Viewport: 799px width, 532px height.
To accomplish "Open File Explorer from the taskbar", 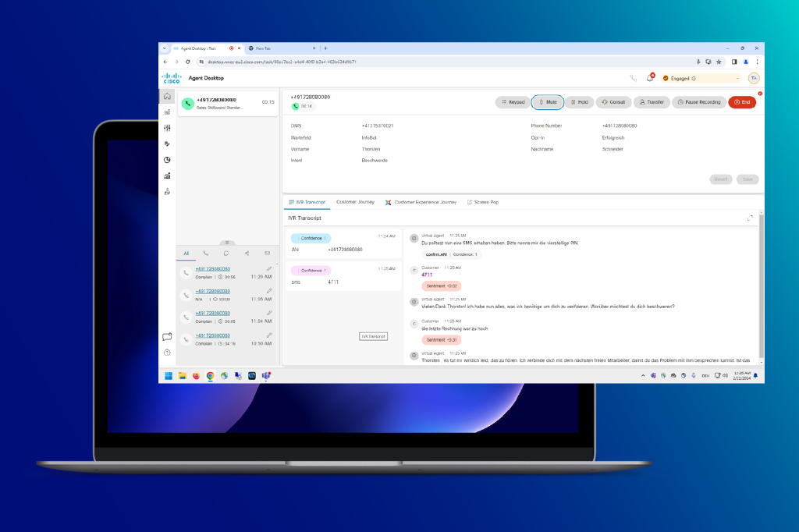I will pos(182,376).
